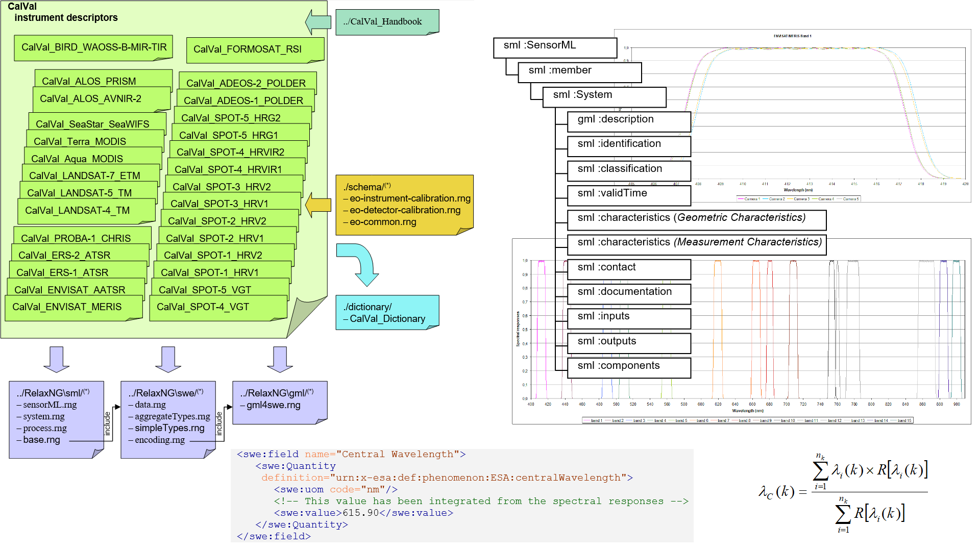Click CalVal_SPOT-3_HRV1 descriptor

232,203
